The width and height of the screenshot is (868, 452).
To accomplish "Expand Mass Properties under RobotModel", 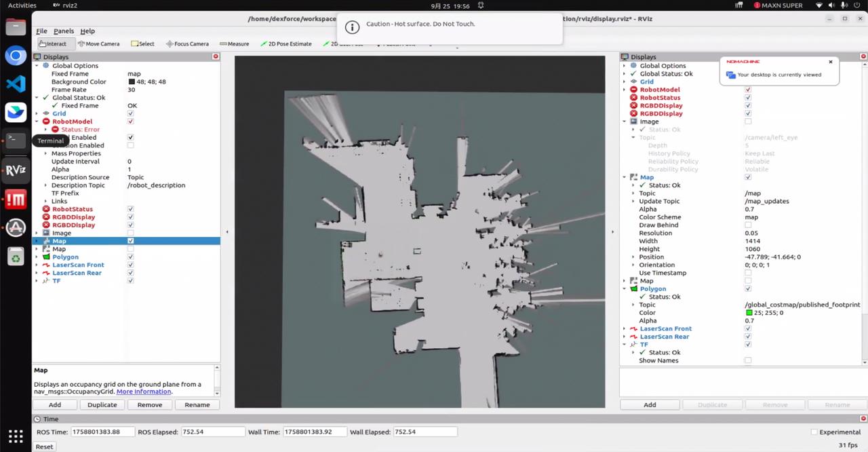I will point(45,153).
